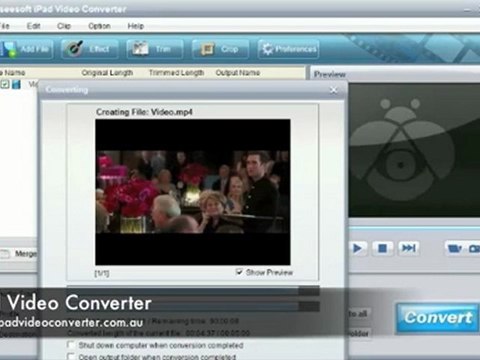Open the Edit menu
Image resolution: width=480 pixels, height=360 pixels.
(33, 26)
